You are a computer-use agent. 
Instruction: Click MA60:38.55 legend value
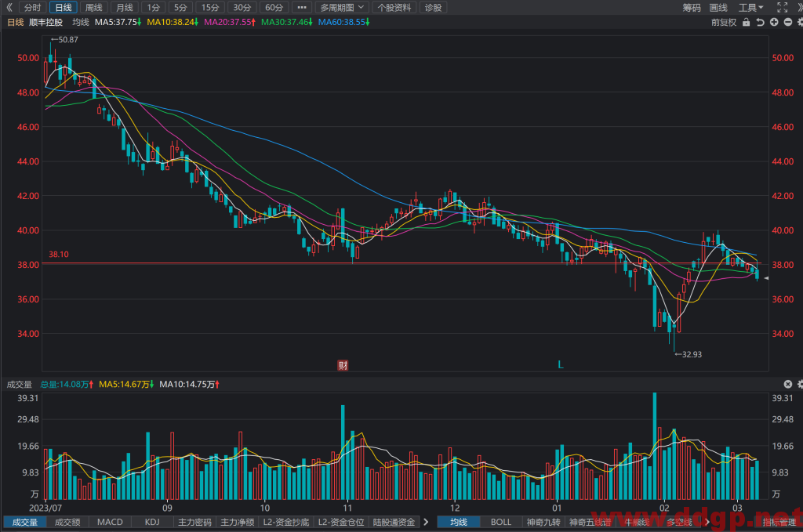click(x=343, y=22)
